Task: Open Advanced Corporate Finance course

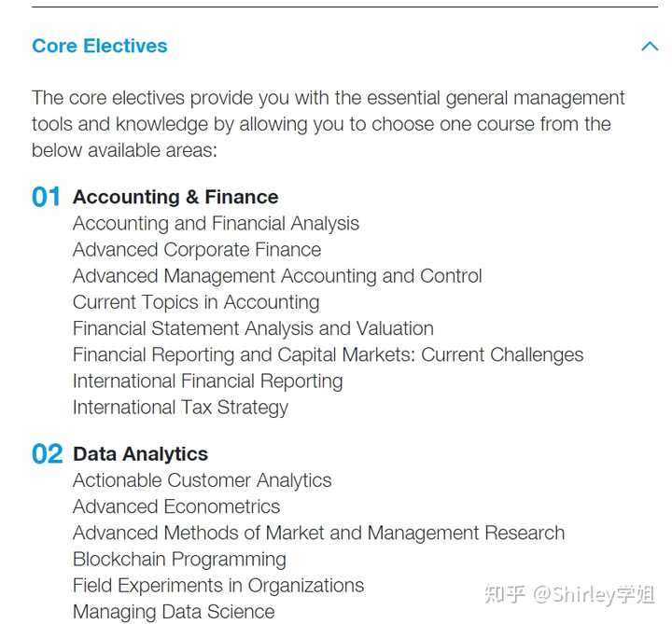Action: [197, 250]
